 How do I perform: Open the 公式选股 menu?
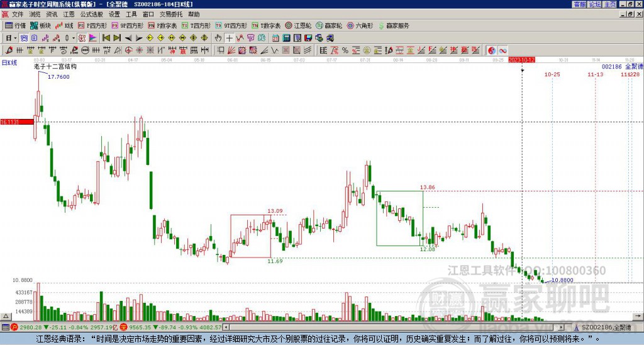pyautogui.click(x=91, y=14)
